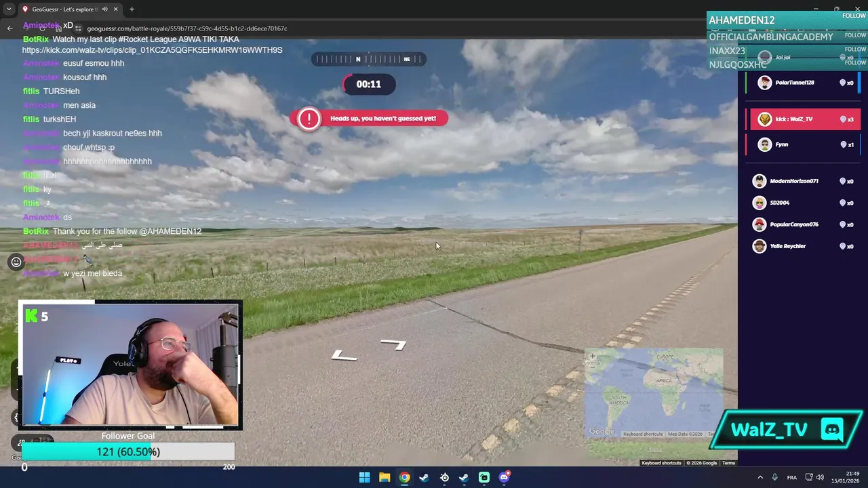Image resolution: width=868 pixels, height=488 pixels.
Task: Open the first Steam taskbar icon
Action: click(424, 477)
